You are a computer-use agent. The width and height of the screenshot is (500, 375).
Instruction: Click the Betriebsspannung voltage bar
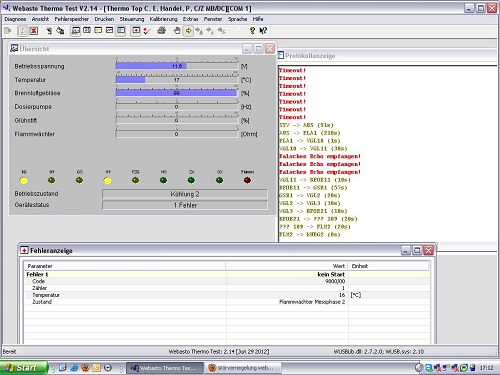tap(177, 66)
